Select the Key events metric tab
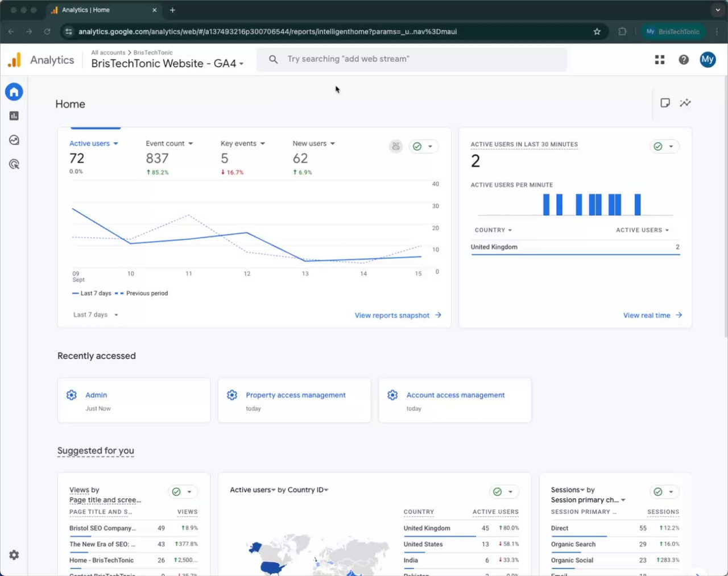This screenshot has width=728, height=576. point(243,143)
